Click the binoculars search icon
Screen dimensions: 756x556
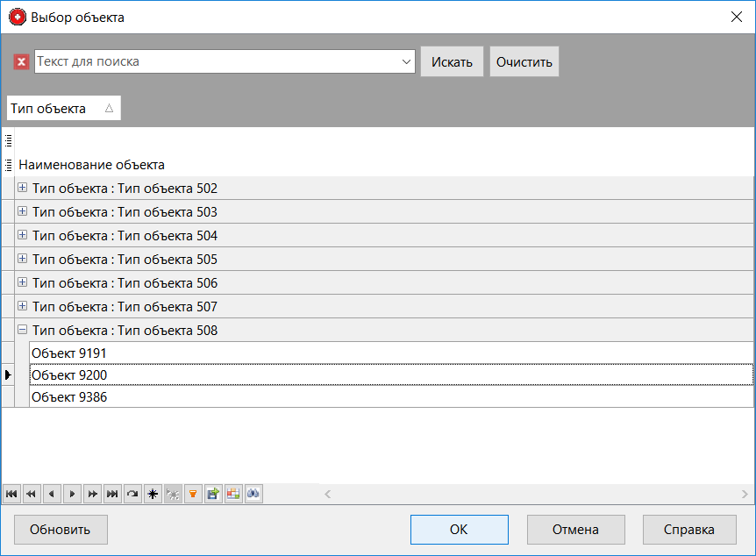pyautogui.click(x=253, y=494)
